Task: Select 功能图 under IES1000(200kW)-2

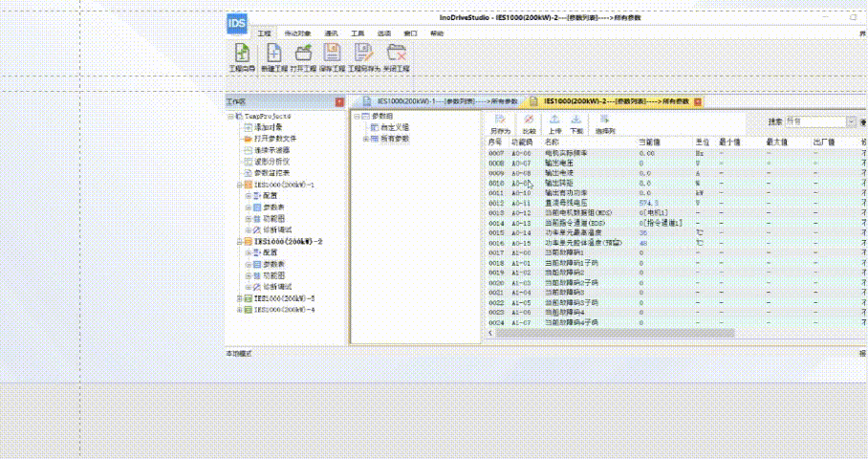Action: [274, 275]
